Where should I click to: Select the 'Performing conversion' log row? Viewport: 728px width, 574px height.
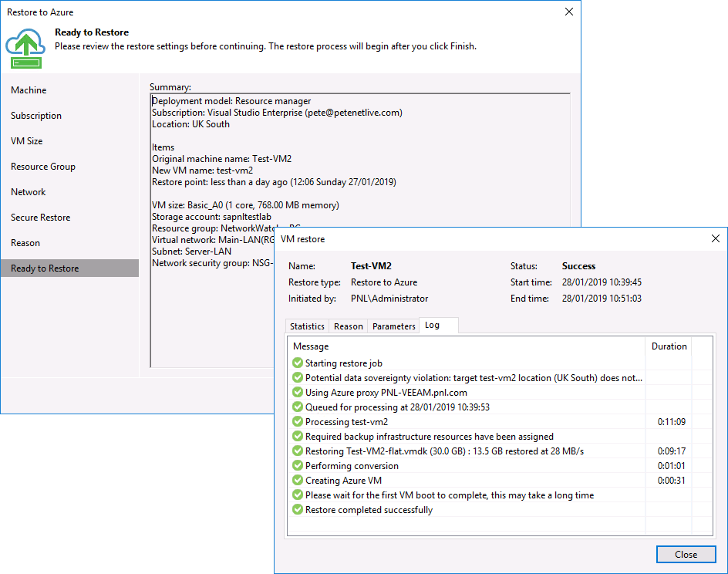500,466
